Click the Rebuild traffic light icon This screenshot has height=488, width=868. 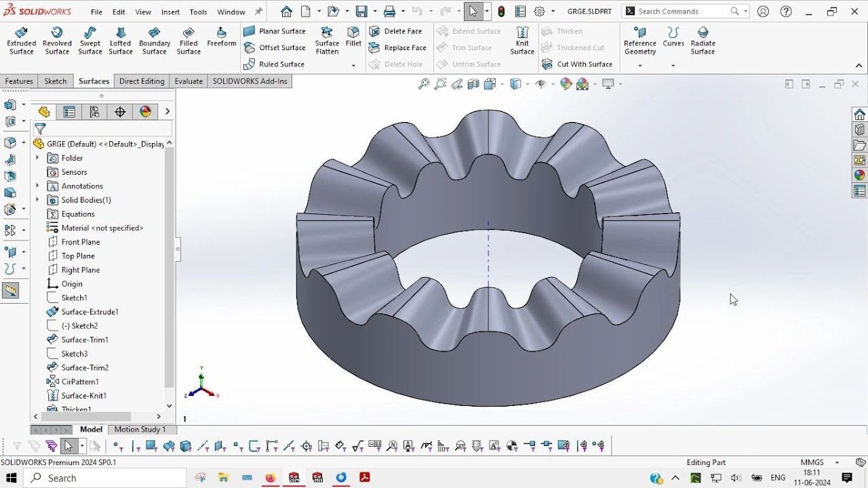tap(501, 12)
